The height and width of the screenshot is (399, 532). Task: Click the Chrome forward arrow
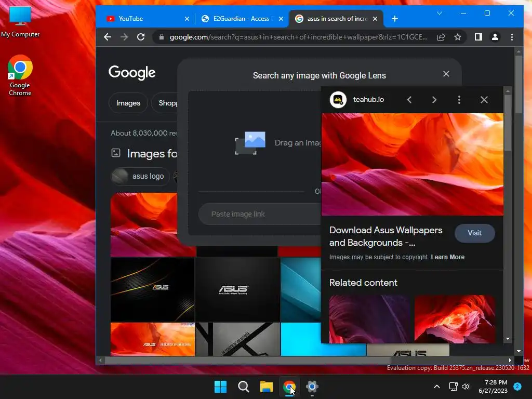pos(124,37)
